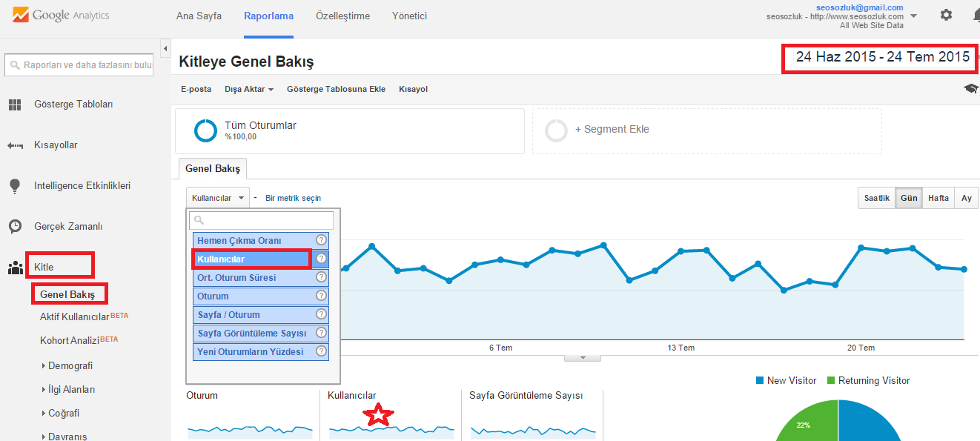
Task: Click the Gösterge Tabloları grid icon
Action: point(15,105)
